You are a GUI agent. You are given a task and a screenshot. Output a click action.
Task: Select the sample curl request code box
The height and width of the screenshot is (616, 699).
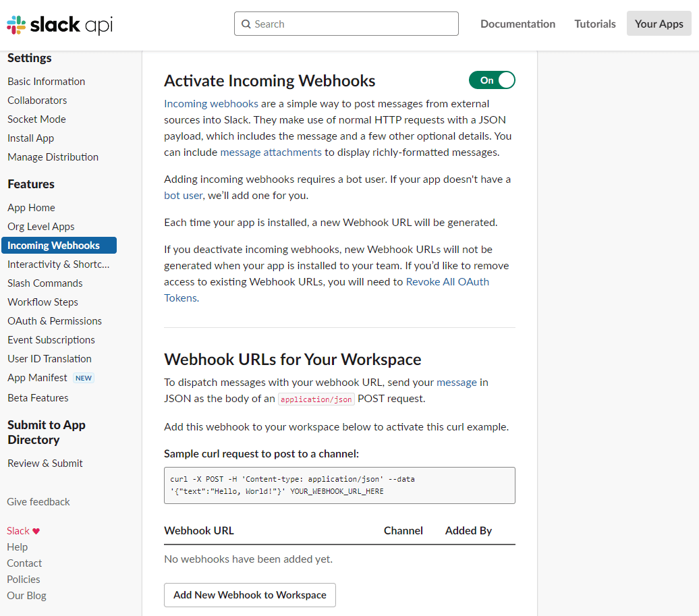[x=339, y=485]
